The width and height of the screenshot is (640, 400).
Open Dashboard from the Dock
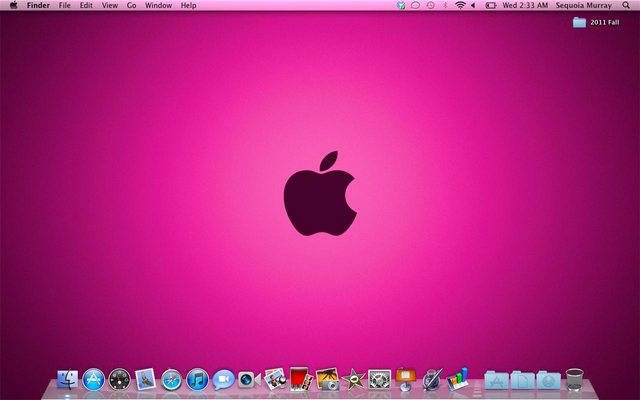120,380
